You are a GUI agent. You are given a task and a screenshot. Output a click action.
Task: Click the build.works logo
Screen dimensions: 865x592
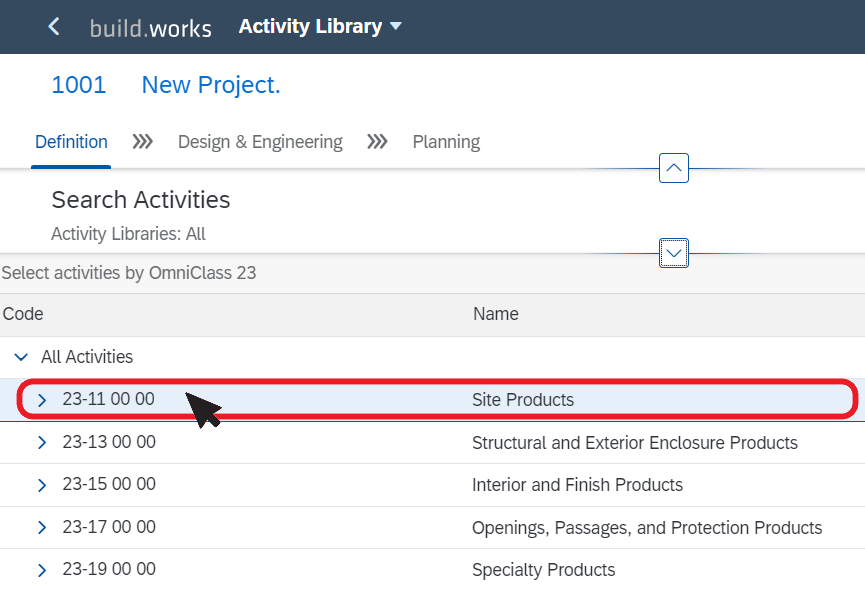[151, 29]
